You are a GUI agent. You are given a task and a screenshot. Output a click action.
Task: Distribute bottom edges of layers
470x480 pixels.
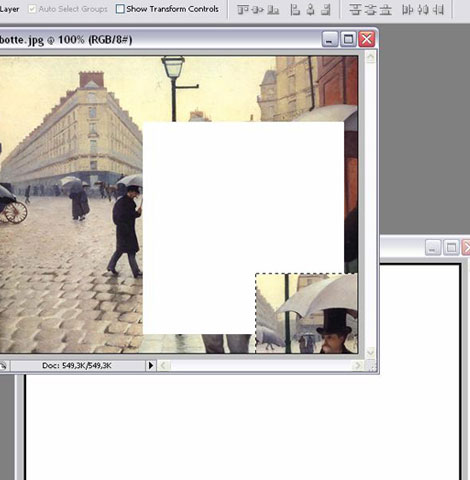coord(386,10)
